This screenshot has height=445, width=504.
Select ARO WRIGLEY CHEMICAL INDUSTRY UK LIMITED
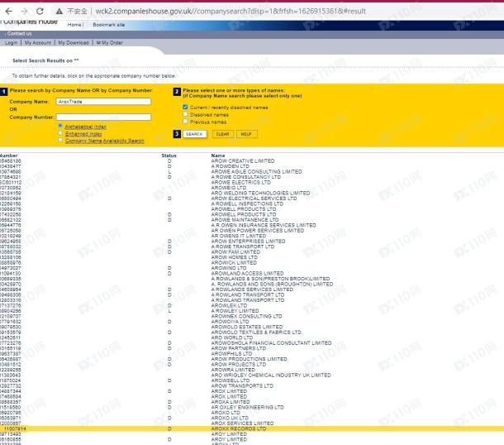pyautogui.click(x=271, y=376)
